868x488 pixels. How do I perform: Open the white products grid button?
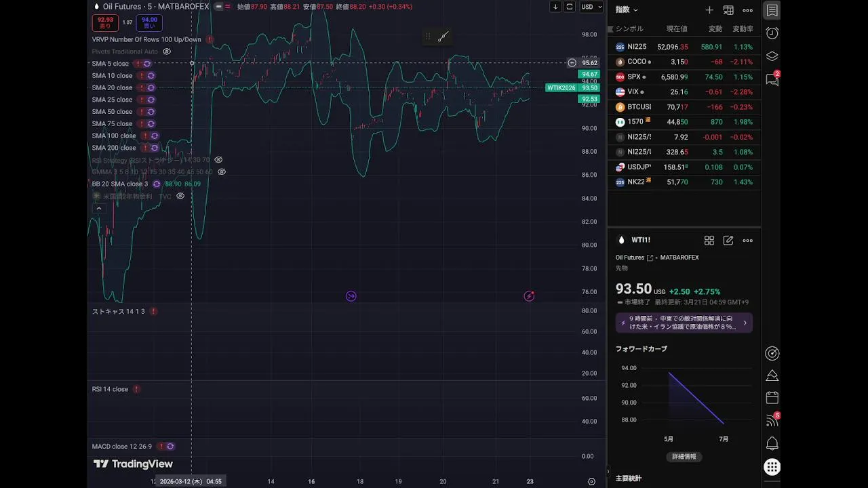point(772,467)
